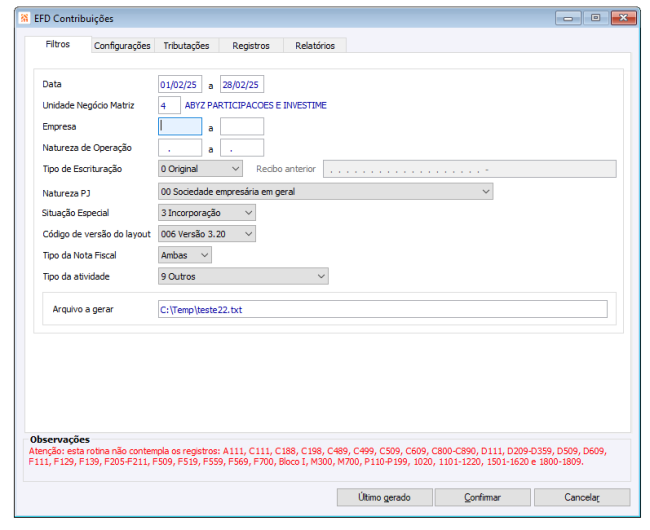Image resolution: width=650 pixels, height=530 pixels.
Task: Click the first Natureza de Operação field
Action: (x=180, y=148)
